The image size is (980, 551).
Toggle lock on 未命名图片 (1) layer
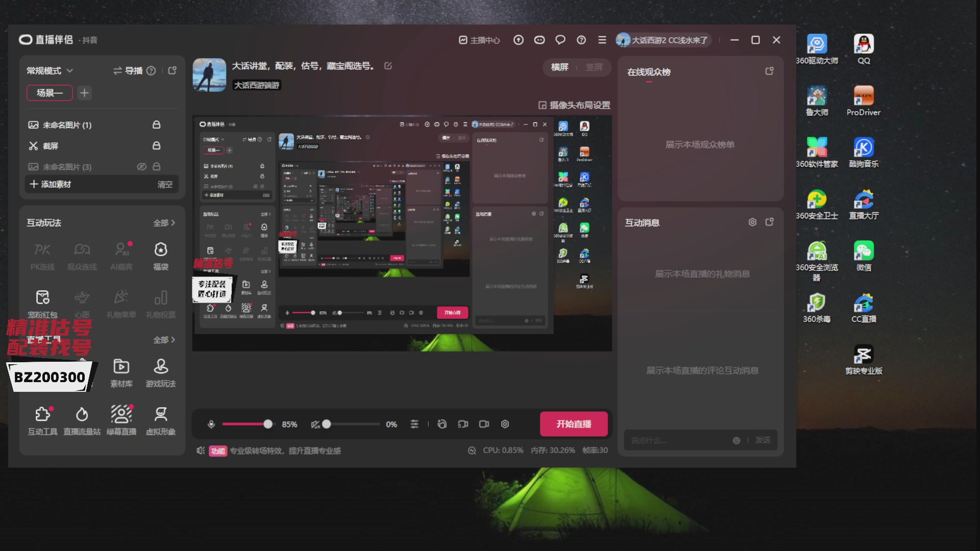[156, 125]
